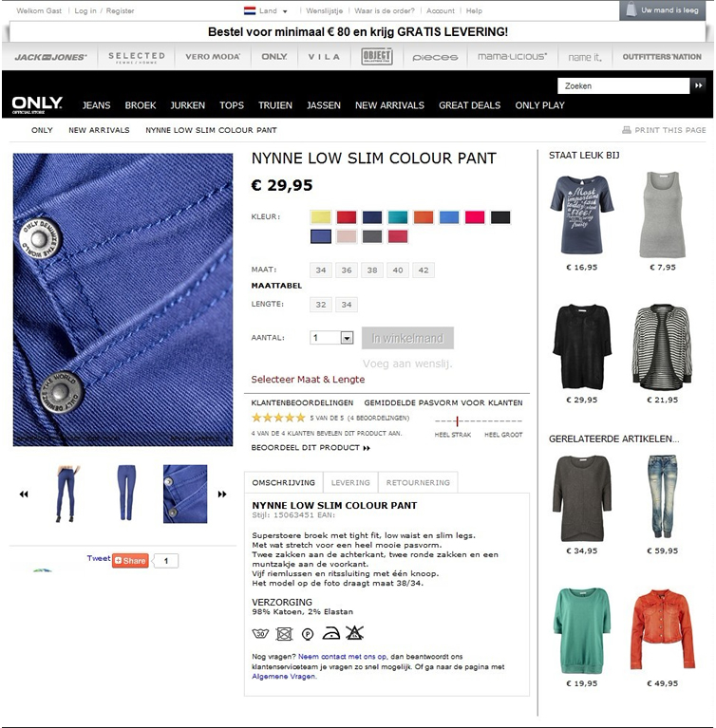The image size is (716, 728).
Task: Open the Neem contact met ons op link
Action: tap(342, 657)
